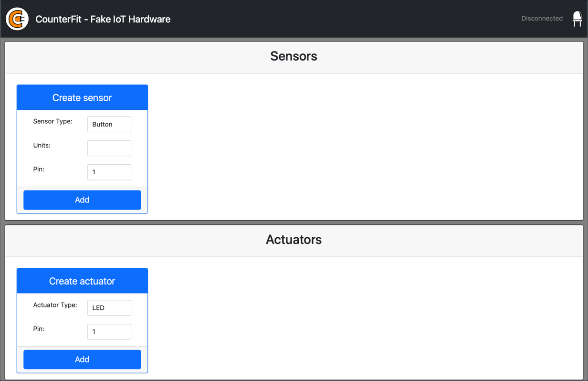Click the Create sensor card header
Screen dimensions: 588x381
tap(82, 98)
